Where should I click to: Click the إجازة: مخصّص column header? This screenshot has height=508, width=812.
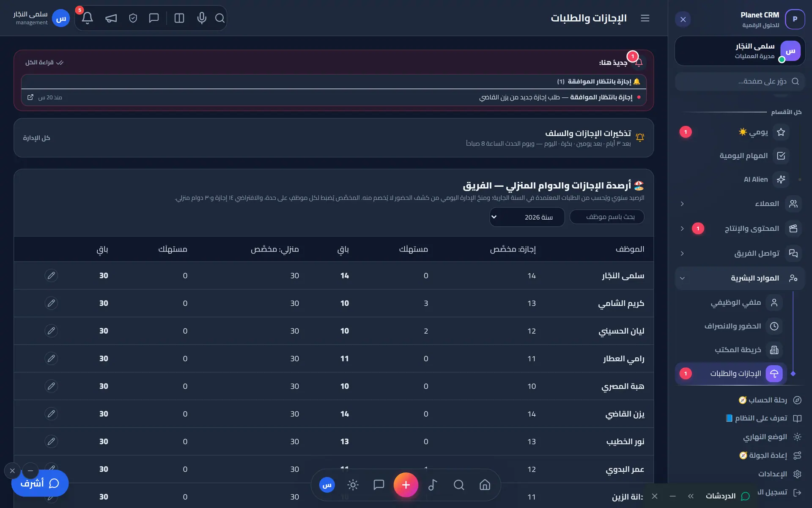click(513, 249)
